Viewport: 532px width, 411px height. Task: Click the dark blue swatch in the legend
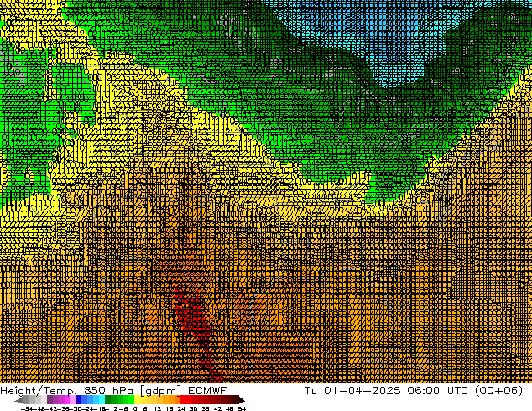[x=79, y=400]
